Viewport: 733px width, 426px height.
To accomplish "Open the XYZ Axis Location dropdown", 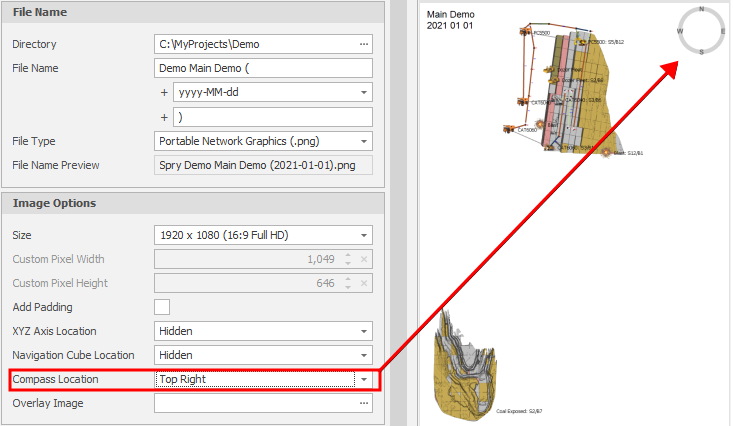I will 364,331.
